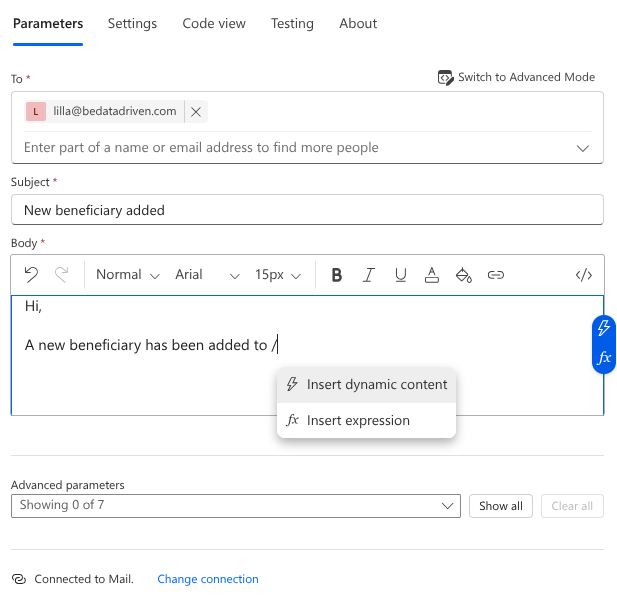Choose Insert expression from popup menu
Image resolution: width=617 pixels, height=607 pixels.
coord(366,421)
